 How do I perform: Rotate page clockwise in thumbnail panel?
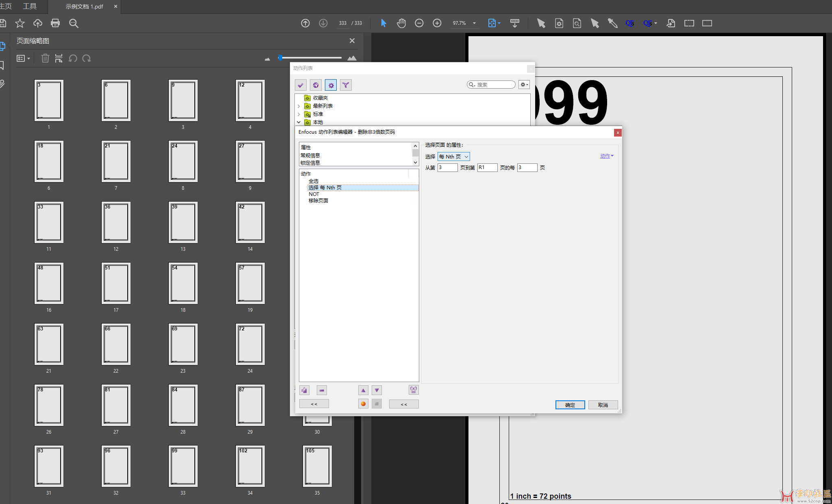pyautogui.click(x=87, y=59)
